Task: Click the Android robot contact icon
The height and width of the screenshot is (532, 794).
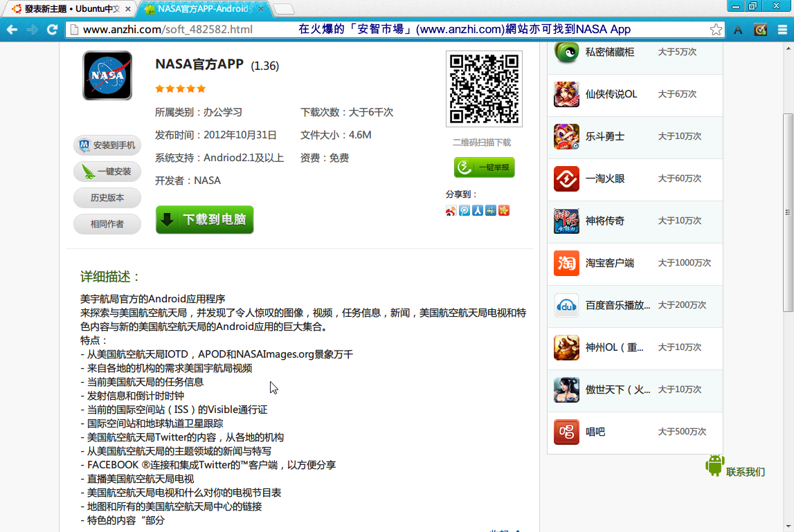Action: [714, 465]
